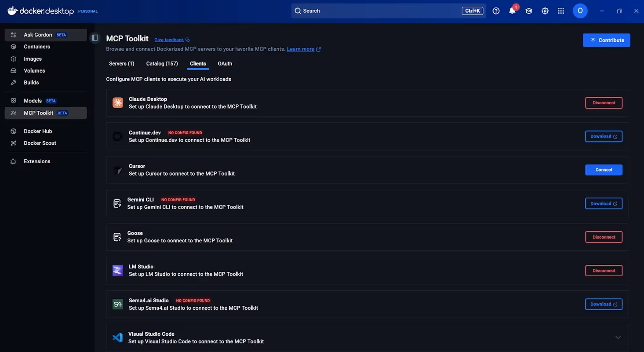Click the LM Studio logo icon
Image resolution: width=644 pixels, height=352 pixels.
tap(118, 271)
